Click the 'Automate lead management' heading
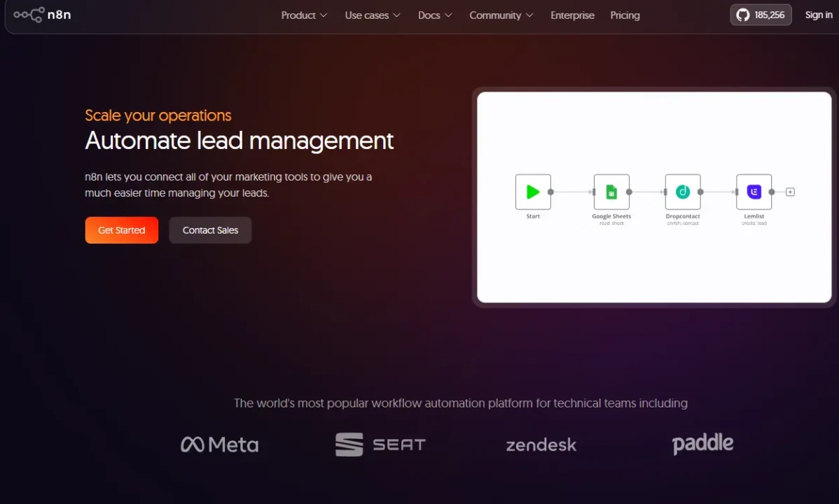Viewport: 839px width, 504px height. click(x=240, y=141)
